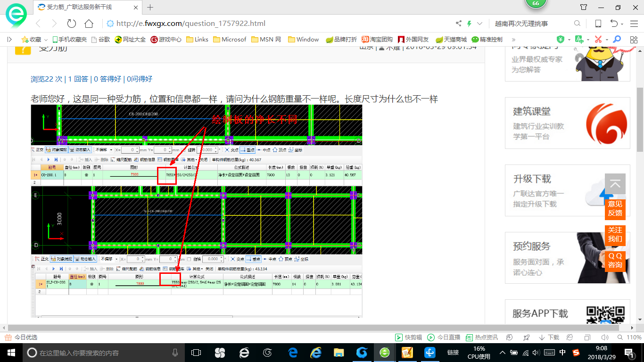Click the green lightning speed-mode icon

[469, 24]
